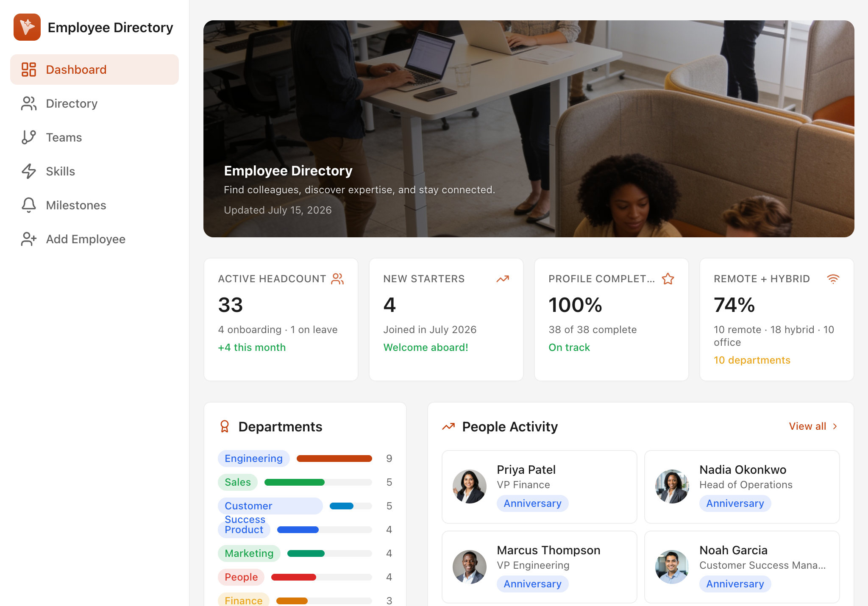Viewport: 868px width, 606px height.
Task: Click Marcus Thompson's name
Action: click(x=548, y=550)
